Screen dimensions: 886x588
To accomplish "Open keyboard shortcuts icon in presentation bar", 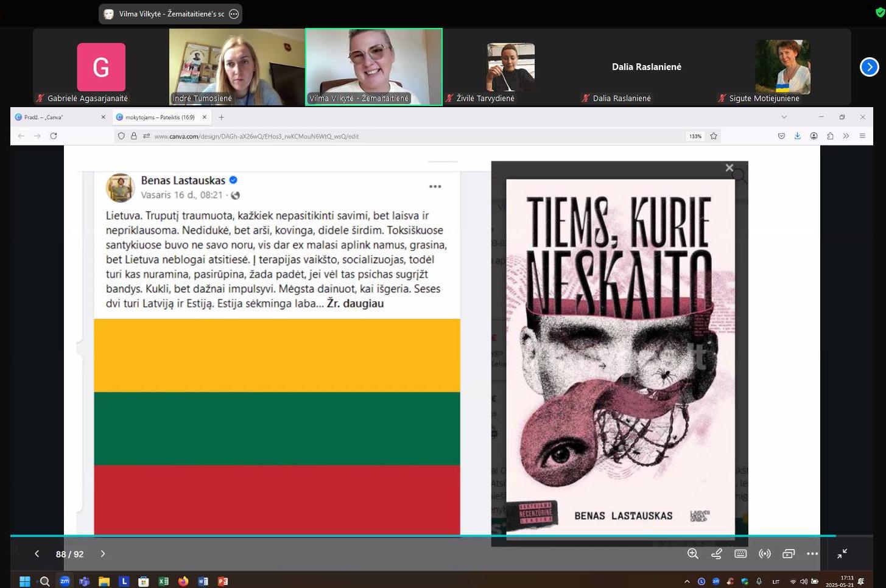I will 740,553.
